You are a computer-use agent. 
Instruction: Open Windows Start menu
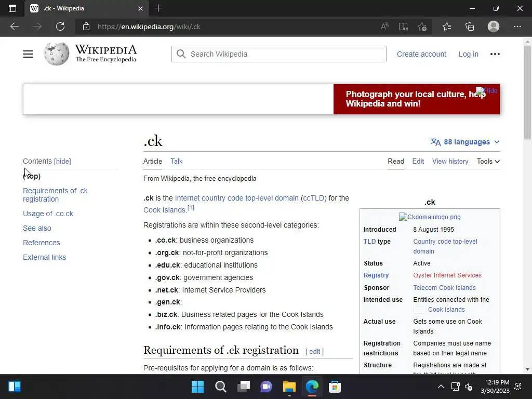[x=197, y=387]
